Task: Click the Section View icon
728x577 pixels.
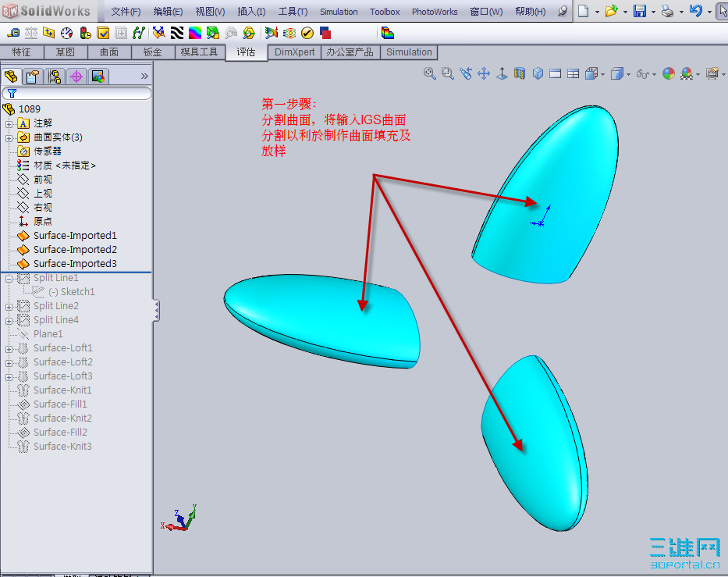Action: coord(520,73)
